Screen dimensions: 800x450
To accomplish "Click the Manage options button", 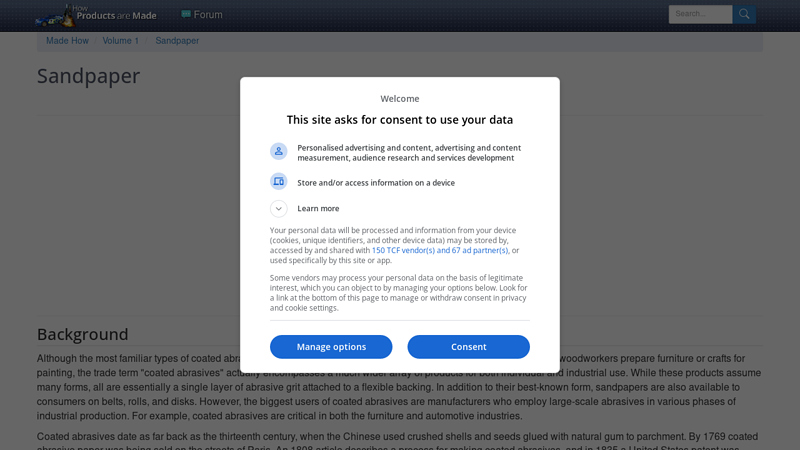I will tap(331, 347).
